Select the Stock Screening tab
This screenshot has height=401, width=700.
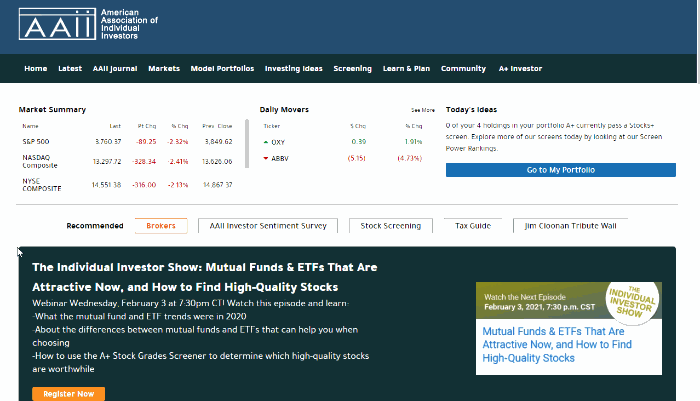(x=391, y=226)
